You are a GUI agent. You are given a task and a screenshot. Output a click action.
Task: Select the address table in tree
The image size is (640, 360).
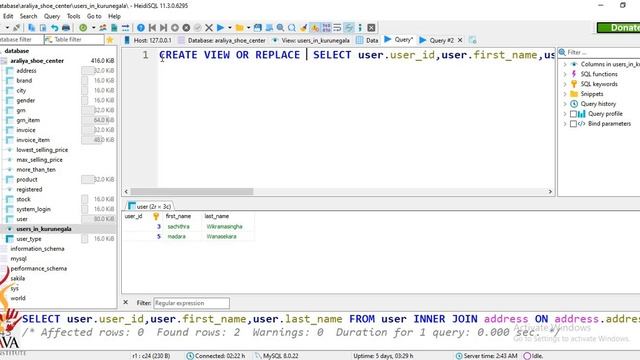tap(27, 71)
